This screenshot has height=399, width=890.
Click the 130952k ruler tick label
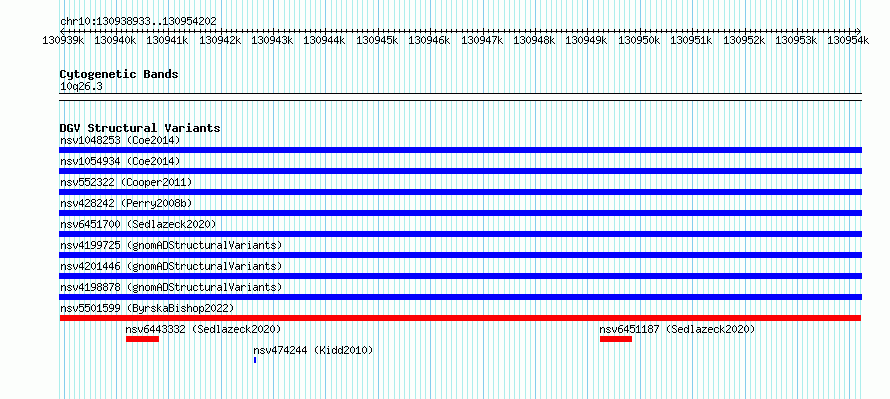(744, 40)
